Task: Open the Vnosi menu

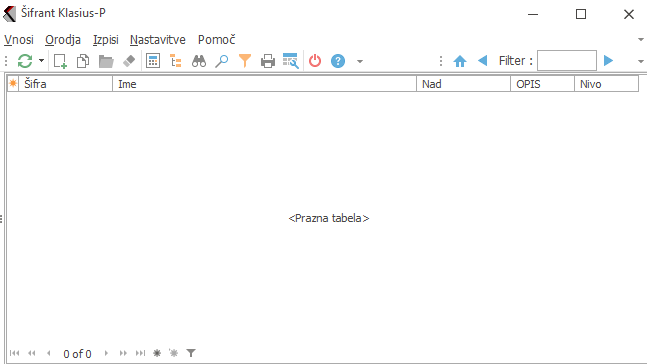Action: tap(19, 40)
